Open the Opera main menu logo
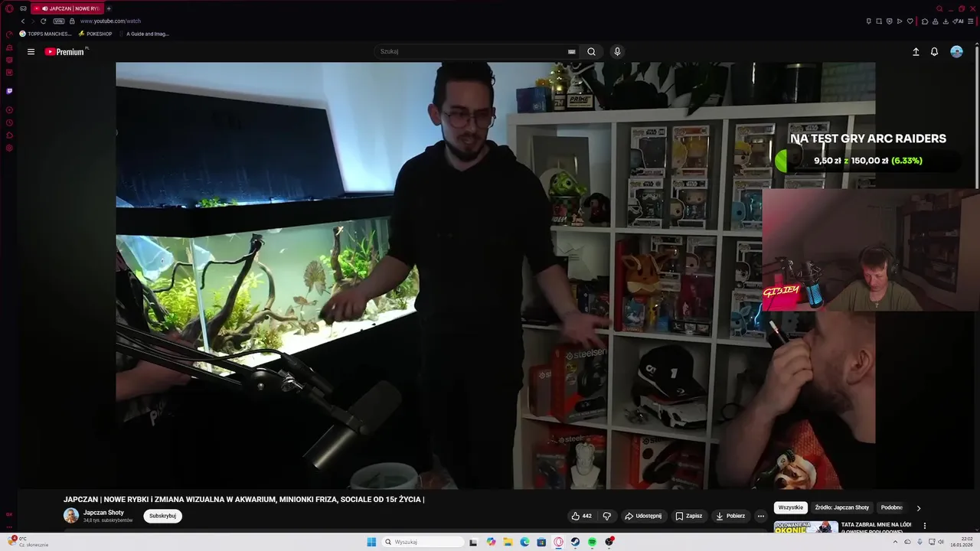 9,8
